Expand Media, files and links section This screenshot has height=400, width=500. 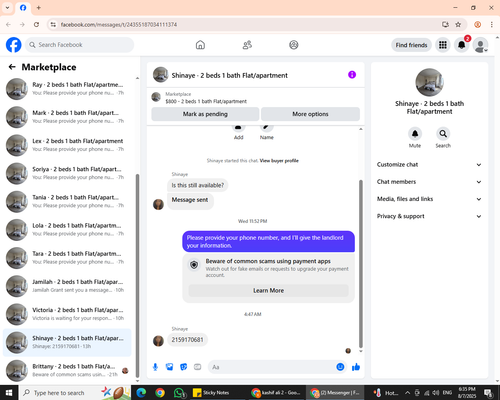pos(429,199)
